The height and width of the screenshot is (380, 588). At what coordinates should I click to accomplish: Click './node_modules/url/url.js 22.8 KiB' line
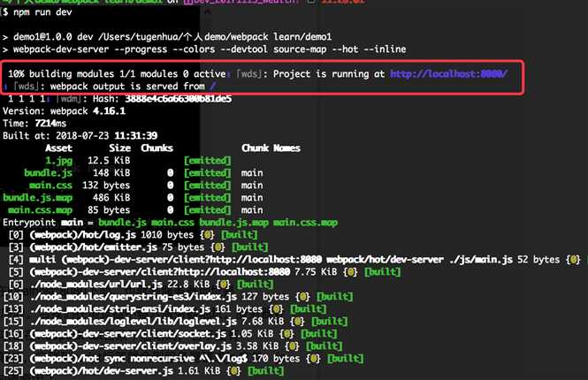[141, 285]
